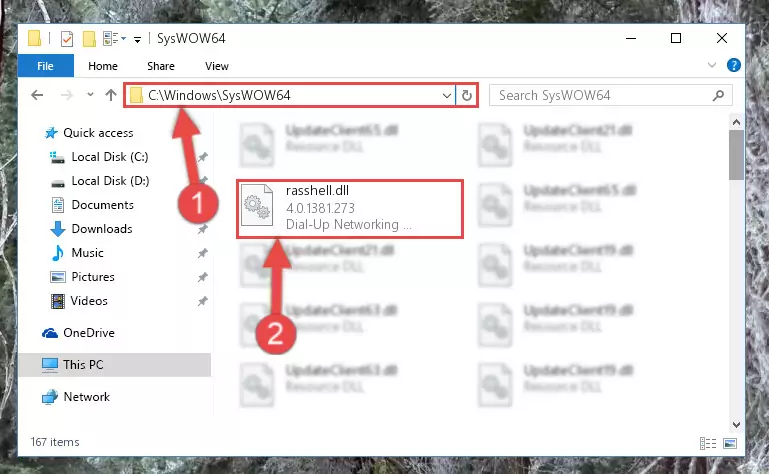
Task: Go up one folder level
Action: coord(111,95)
